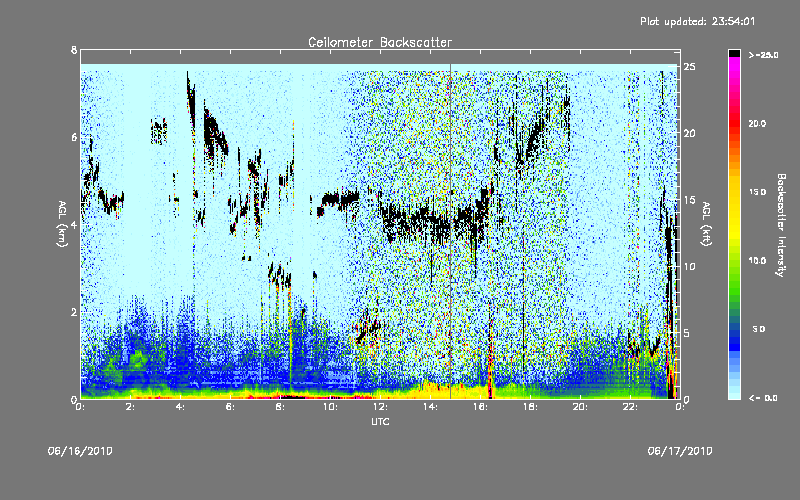Pick the black swatch atop the colorbar

(734, 53)
